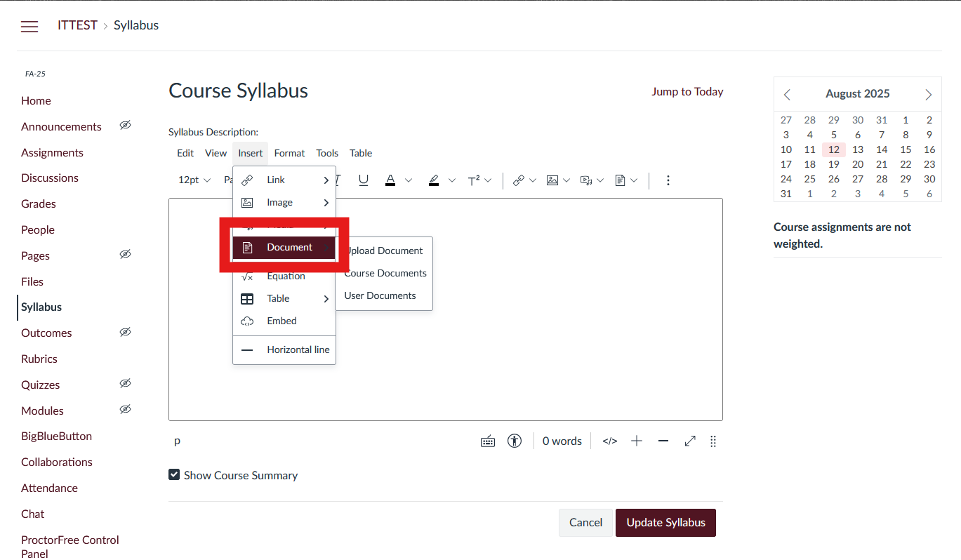Click the toolbar links chain icon
The width and height of the screenshot is (961, 560).
tap(519, 180)
